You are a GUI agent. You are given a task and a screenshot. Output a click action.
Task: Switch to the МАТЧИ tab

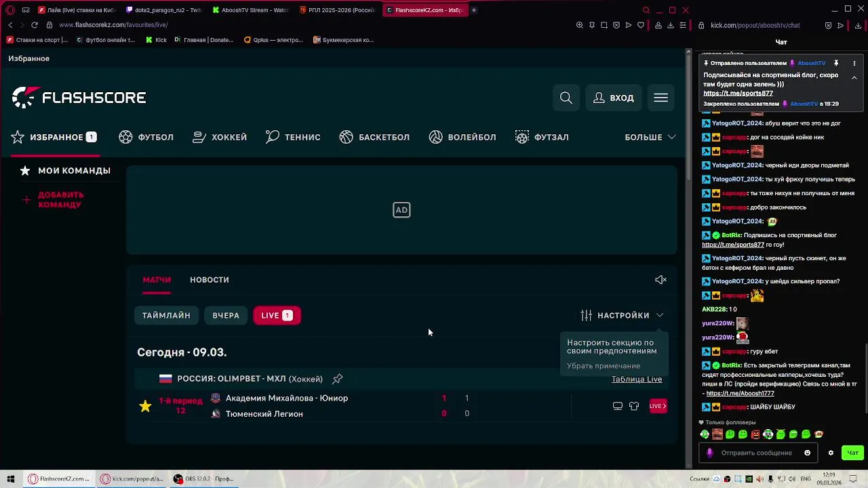157,279
